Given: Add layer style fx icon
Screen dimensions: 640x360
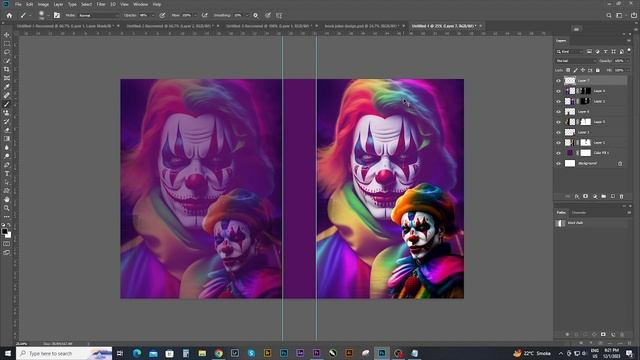Looking at the screenshot, I should point(577,196).
